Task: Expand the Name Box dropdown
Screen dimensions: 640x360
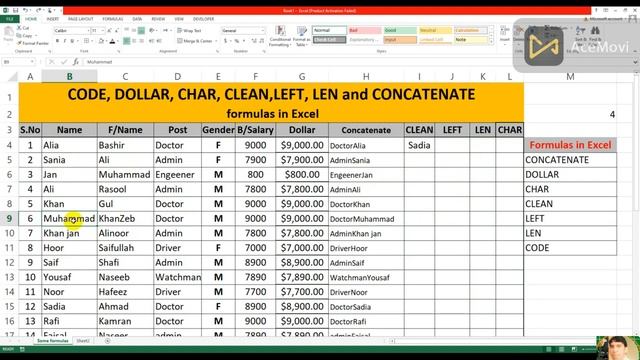Action: click(x=32, y=62)
